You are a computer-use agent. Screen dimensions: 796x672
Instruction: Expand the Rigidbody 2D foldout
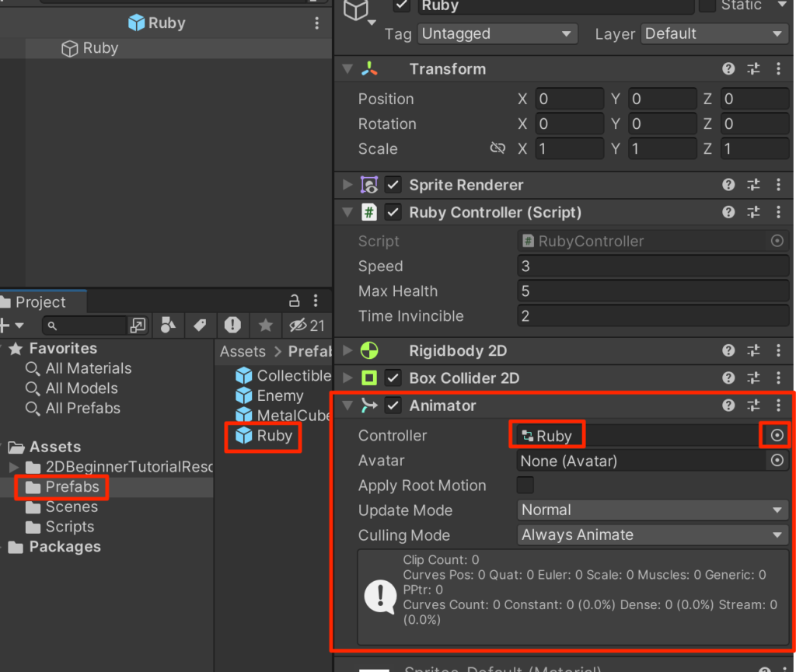click(x=347, y=350)
